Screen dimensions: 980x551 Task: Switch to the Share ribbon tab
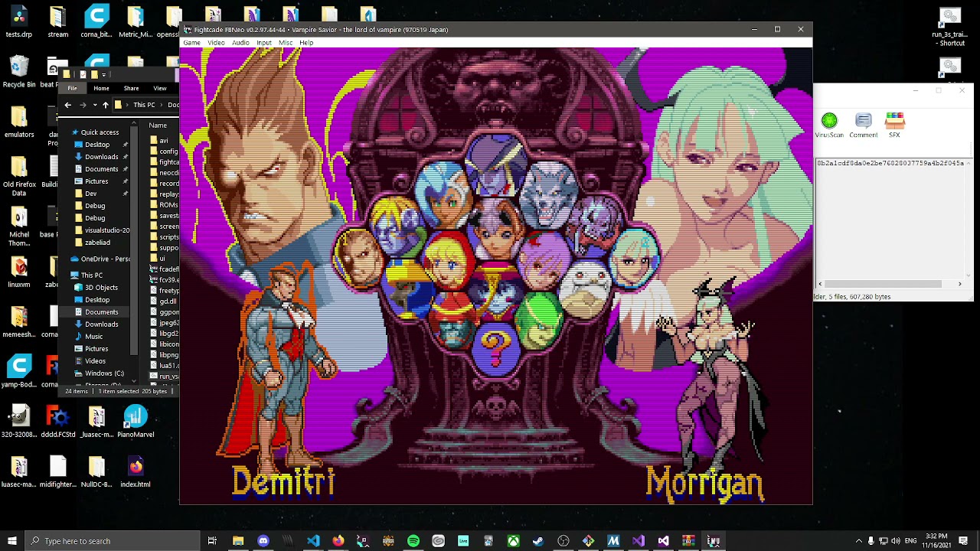[x=131, y=88]
